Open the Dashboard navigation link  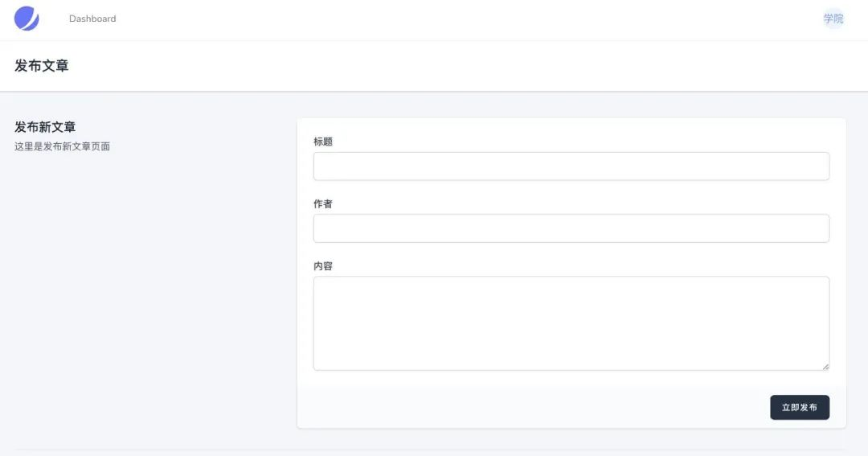point(92,18)
